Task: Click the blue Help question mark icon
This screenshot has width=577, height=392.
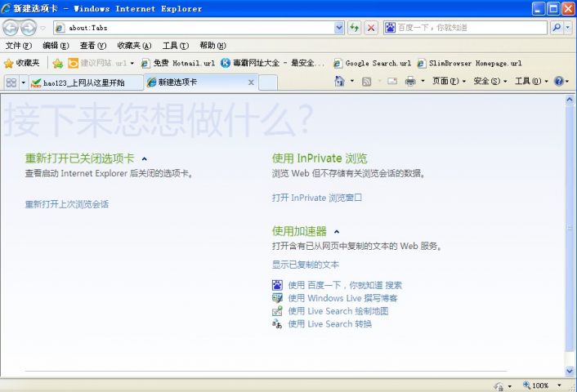Action: [x=558, y=81]
